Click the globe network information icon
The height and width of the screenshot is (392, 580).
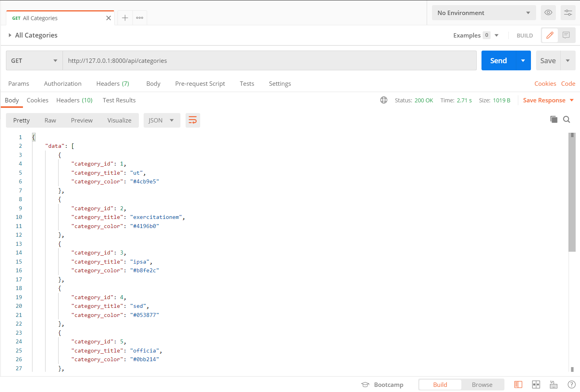click(x=384, y=100)
